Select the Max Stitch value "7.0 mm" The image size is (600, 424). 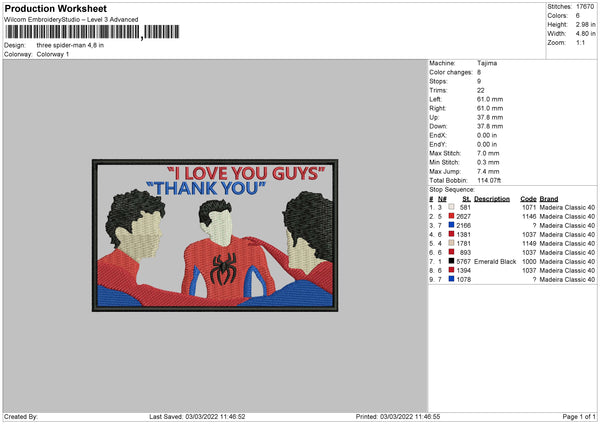click(x=488, y=153)
